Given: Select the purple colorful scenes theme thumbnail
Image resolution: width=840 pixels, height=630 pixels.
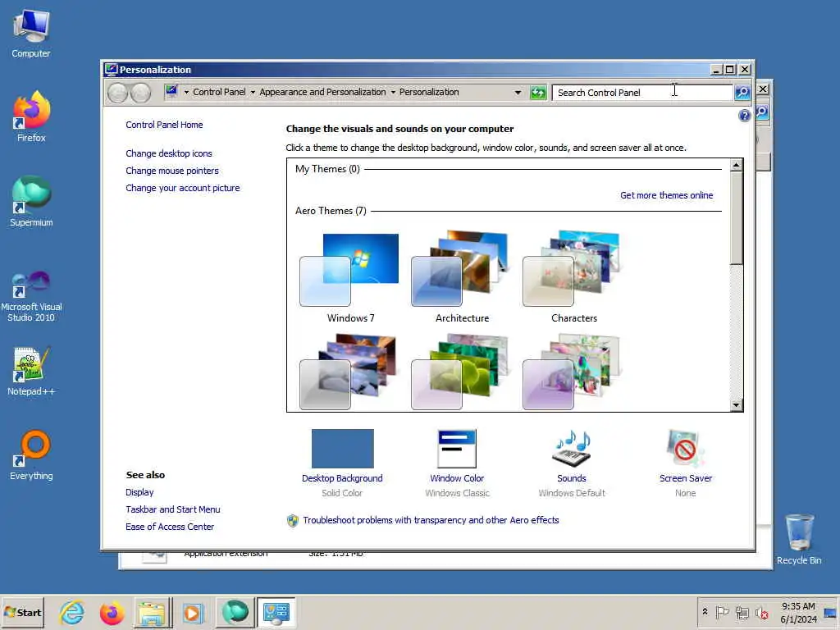Looking at the screenshot, I should click(571, 372).
